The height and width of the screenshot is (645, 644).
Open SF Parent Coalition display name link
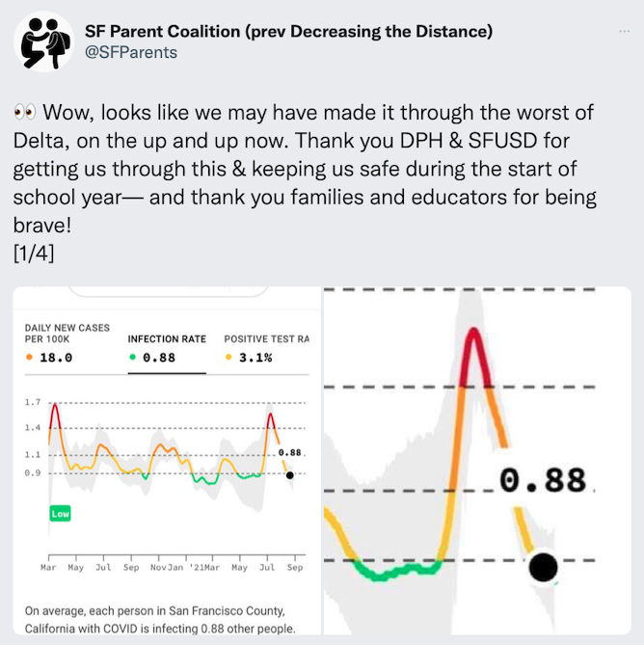pos(288,31)
